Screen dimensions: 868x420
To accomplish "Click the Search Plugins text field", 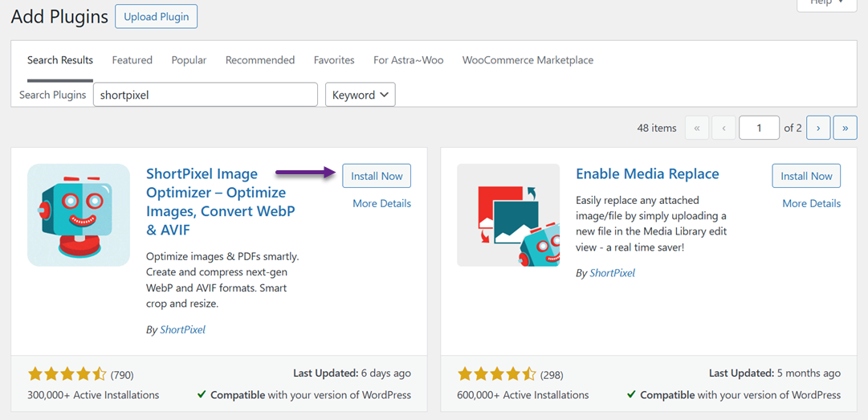I will click(205, 95).
